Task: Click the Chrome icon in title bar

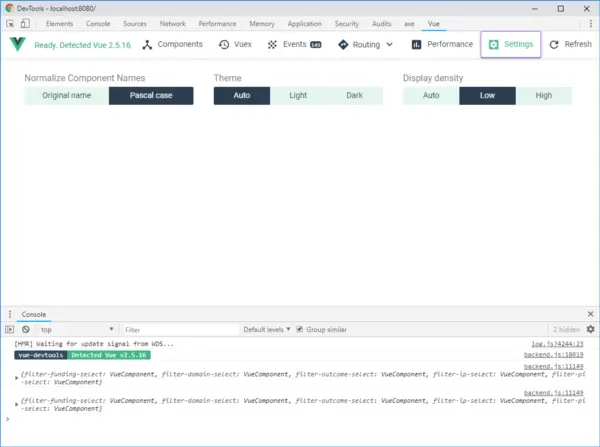Action: (9, 8)
